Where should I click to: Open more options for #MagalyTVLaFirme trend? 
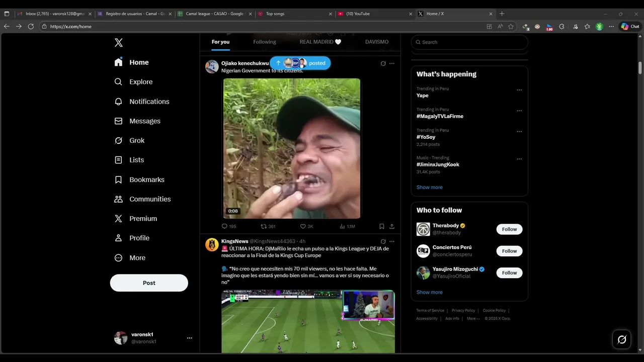click(519, 111)
